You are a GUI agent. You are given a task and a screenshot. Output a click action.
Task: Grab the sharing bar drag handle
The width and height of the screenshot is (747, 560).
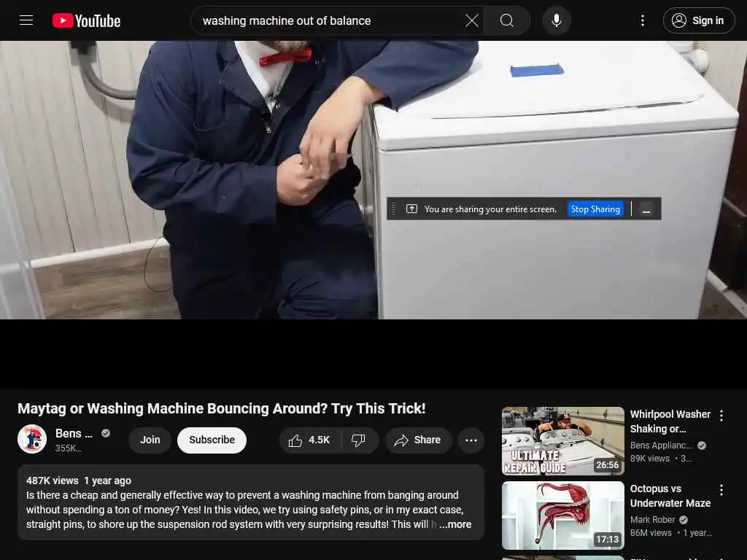[x=393, y=209]
